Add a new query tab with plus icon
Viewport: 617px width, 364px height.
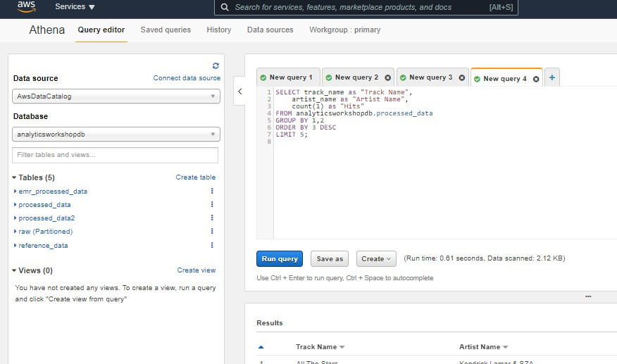pyautogui.click(x=552, y=77)
